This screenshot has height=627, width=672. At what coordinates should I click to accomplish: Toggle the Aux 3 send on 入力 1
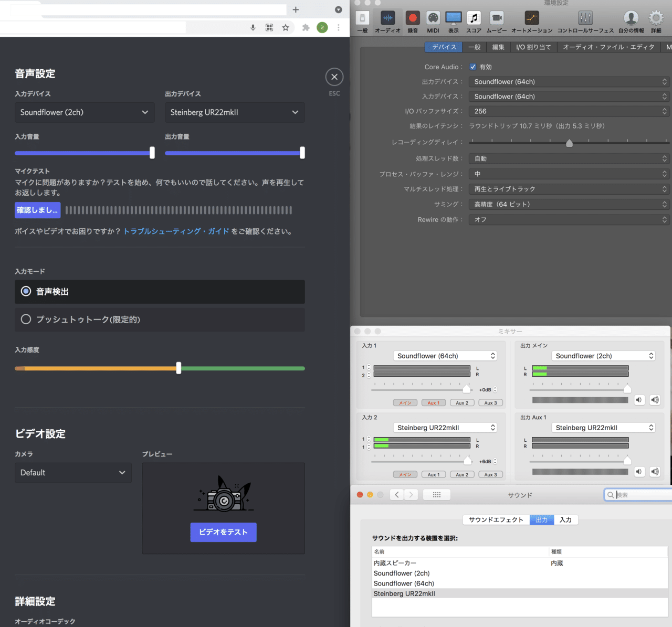(490, 403)
